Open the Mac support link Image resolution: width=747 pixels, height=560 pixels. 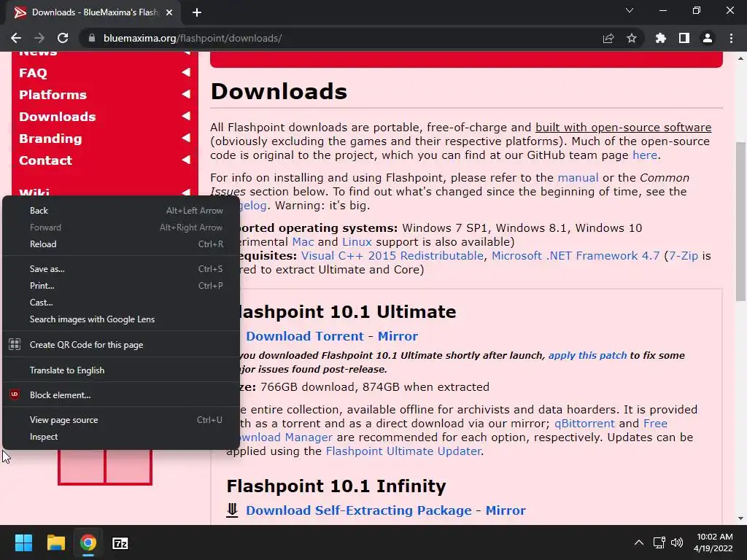coord(303,242)
